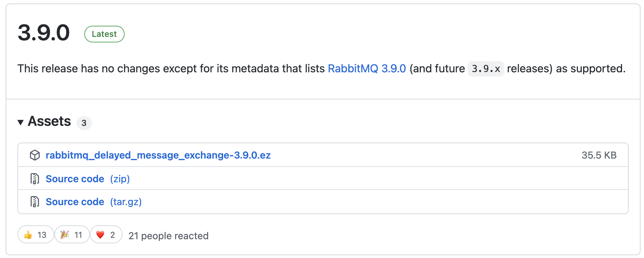This screenshot has width=644, height=258.
Task: Click the green Latest release badge
Action: pos(104,34)
